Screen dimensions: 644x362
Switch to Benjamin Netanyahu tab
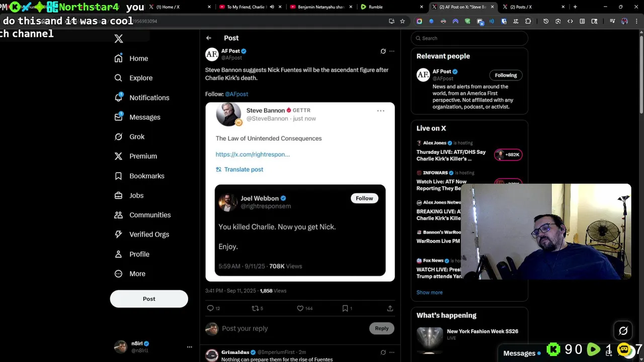click(x=321, y=7)
